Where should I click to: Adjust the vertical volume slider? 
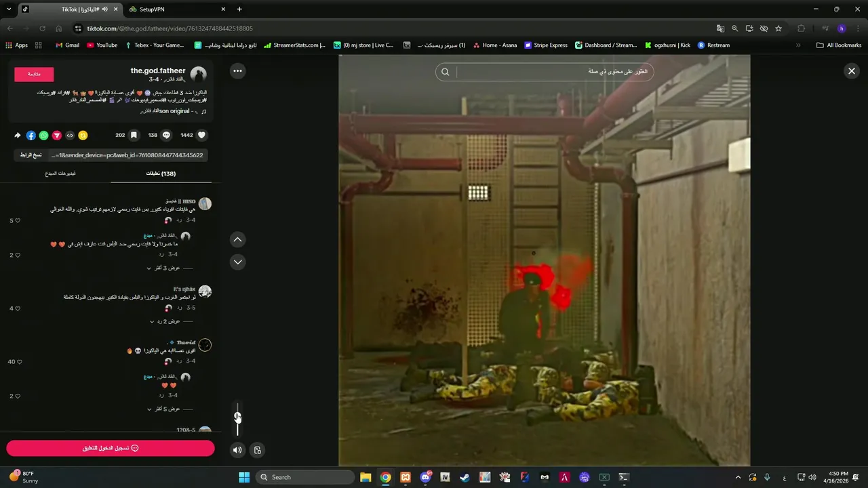(x=237, y=418)
